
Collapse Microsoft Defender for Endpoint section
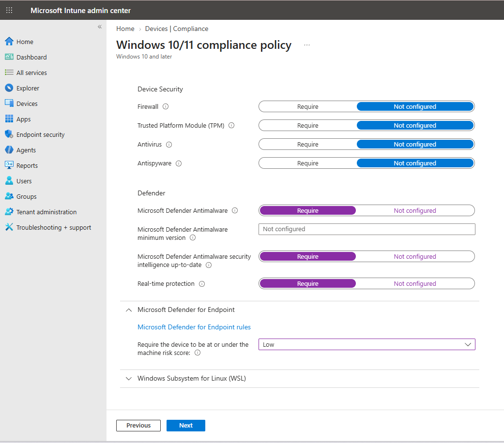point(129,310)
